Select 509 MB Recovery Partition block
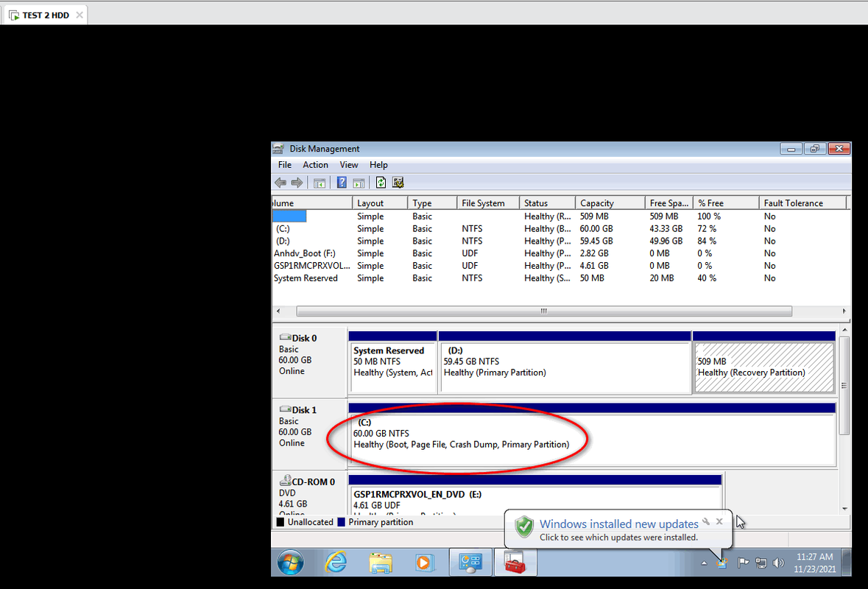The width and height of the screenshot is (868, 589). (x=764, y=362)
